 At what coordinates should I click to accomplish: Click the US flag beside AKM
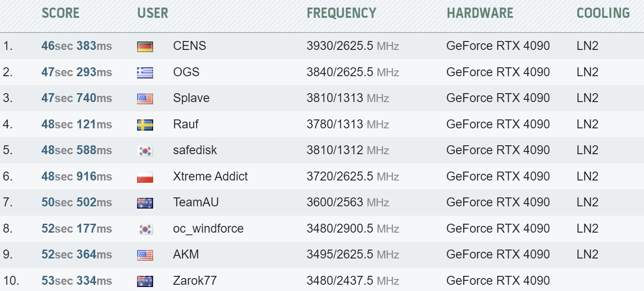[x=145, y=255]
